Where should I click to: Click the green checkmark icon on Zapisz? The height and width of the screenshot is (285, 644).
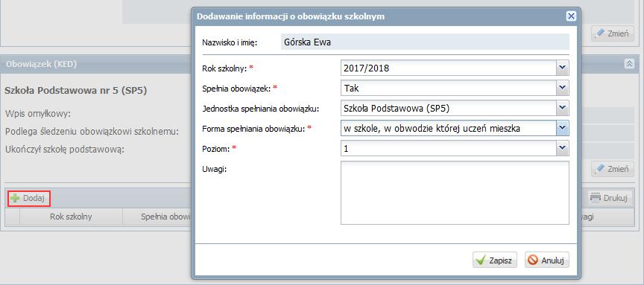click(x=481, y=260)
